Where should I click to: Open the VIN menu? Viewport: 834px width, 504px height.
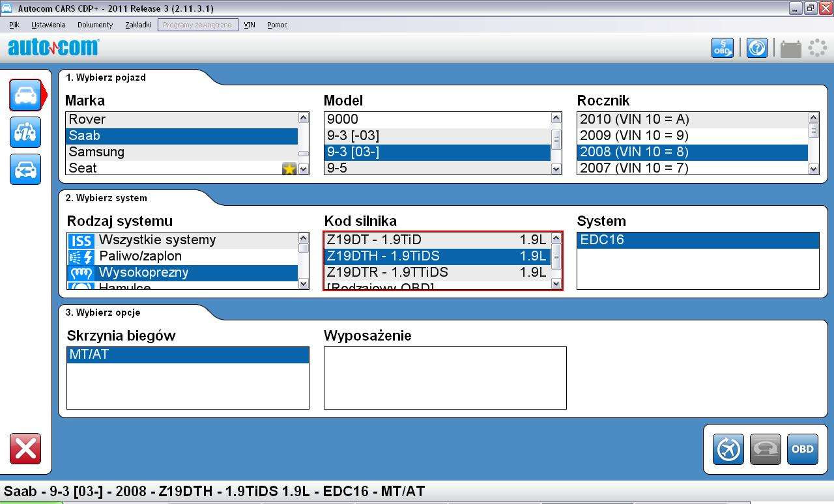250,25
